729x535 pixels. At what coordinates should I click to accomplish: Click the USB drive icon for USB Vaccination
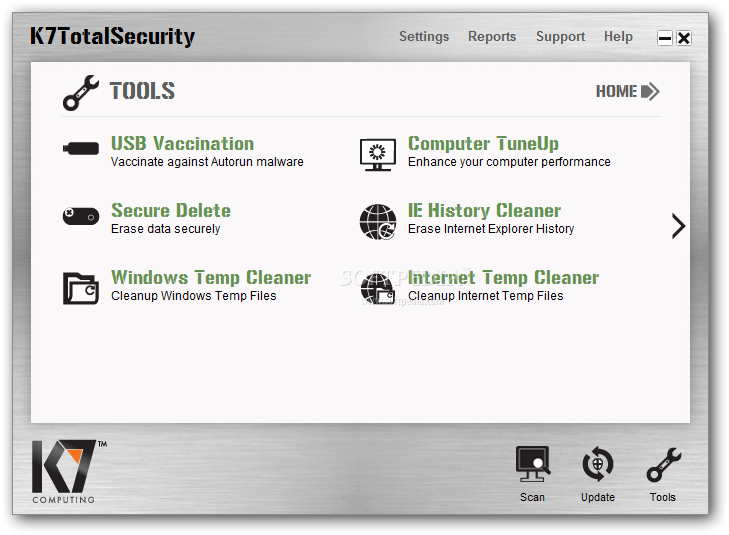click(x=81, y=148)
